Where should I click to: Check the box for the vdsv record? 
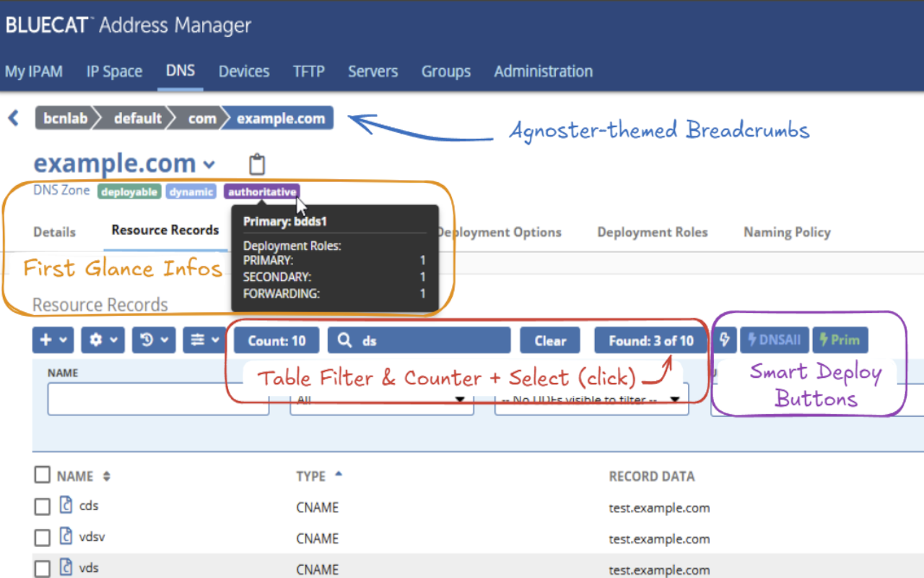coord(43,538)
